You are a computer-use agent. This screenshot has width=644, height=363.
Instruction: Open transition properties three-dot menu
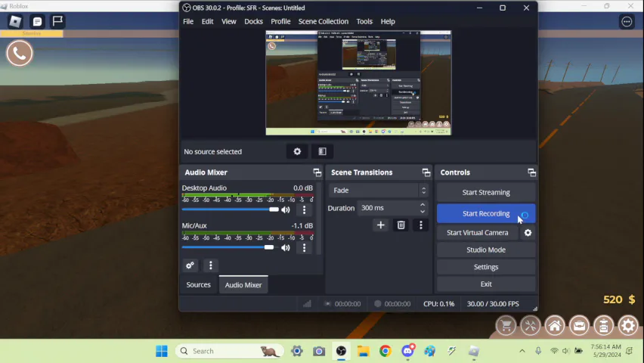tap(420, 225)
